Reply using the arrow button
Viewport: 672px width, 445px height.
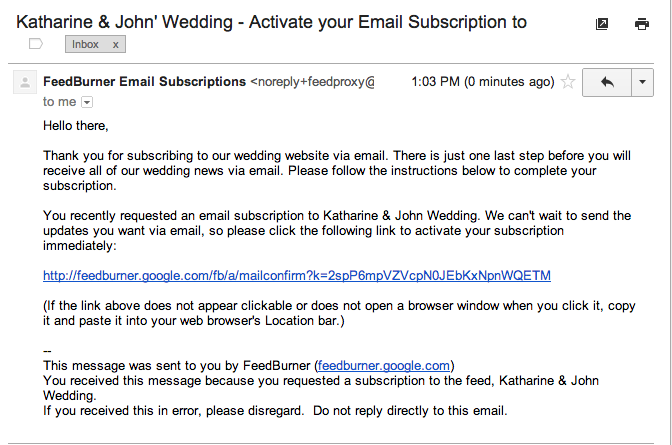[x=607, y=82]
